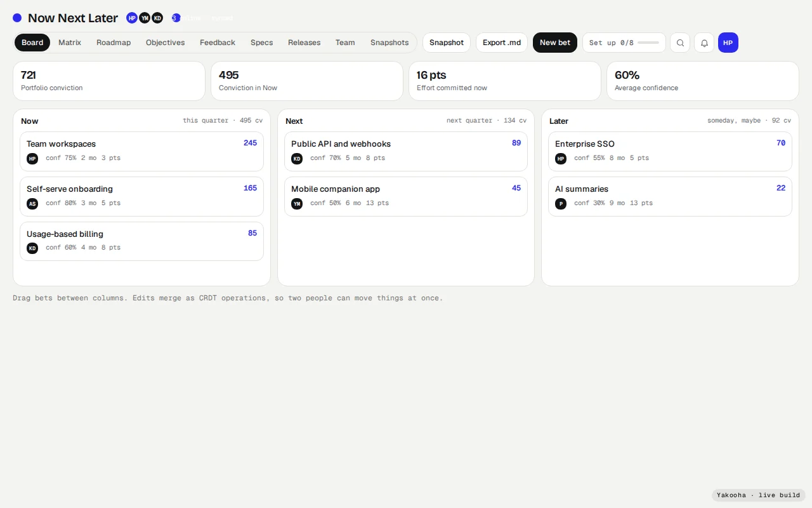Open the Usage-based billing bet title
Viewport: 812px width, 508px height.
click(65, 234)
